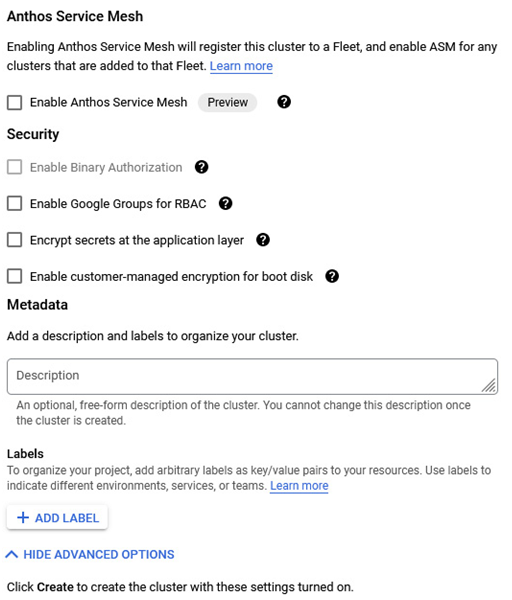Show help for customer-managed encryption boot disk
The width and height of the screenshot is (512, 600).
point(332,276)
